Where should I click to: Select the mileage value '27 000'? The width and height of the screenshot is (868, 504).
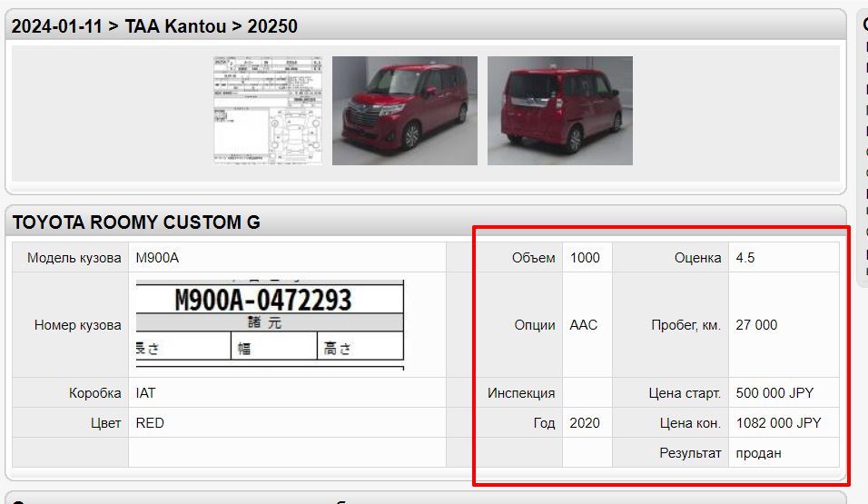756,324
